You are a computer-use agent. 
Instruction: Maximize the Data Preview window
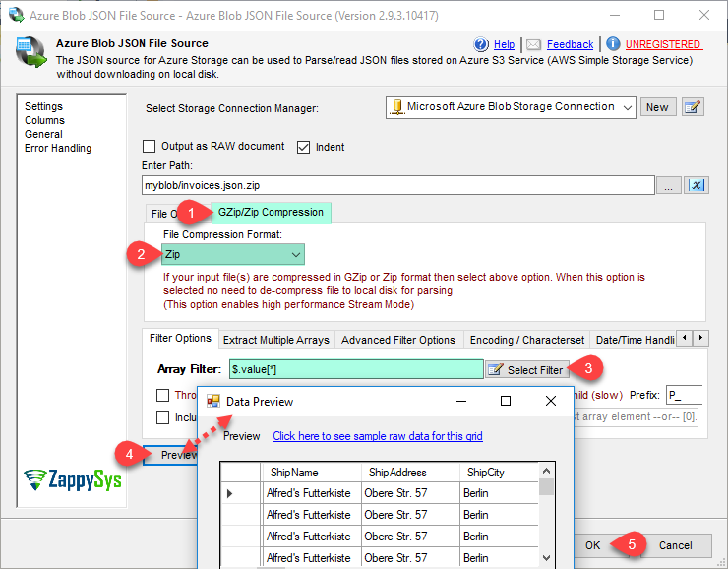tap(506, 401)
